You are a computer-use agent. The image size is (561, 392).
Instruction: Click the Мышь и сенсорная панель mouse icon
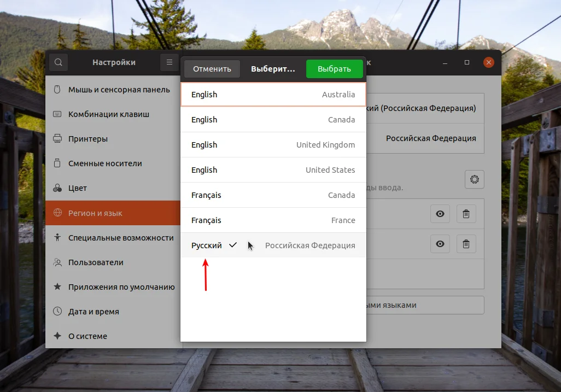pos(57,90)
